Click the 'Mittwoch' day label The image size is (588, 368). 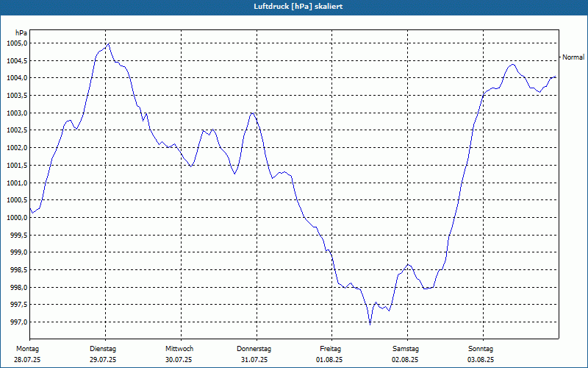179,349
